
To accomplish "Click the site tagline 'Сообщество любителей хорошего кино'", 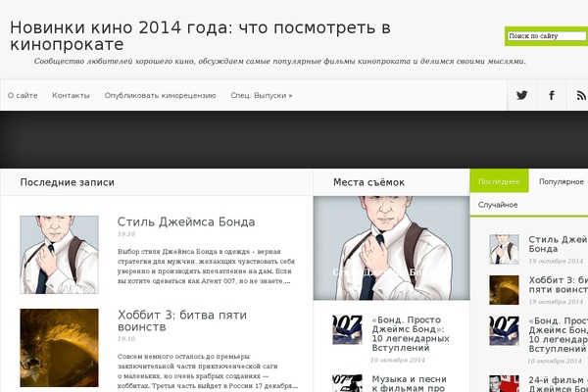I will [x=280, y=61].
